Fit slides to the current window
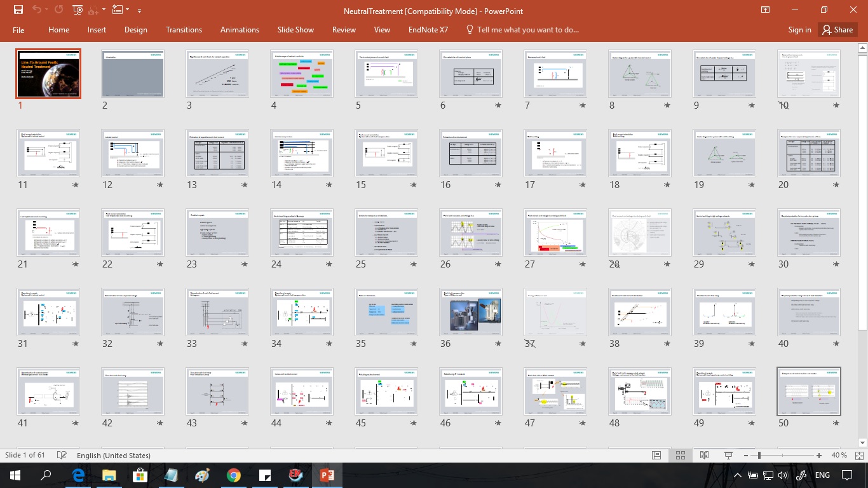This screenshot has height=488, width=868. point(858,456)
